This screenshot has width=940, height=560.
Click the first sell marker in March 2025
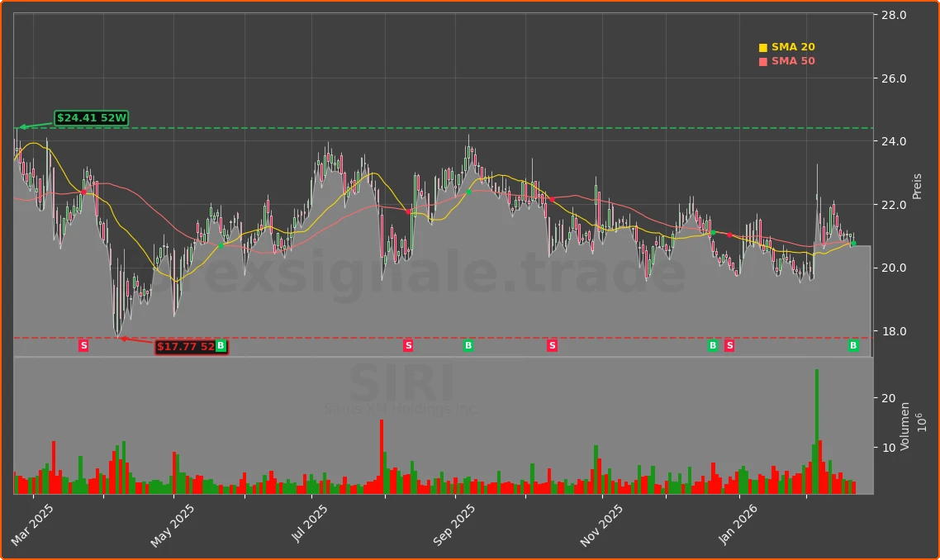pyautogui.click(x=83, y=345)
